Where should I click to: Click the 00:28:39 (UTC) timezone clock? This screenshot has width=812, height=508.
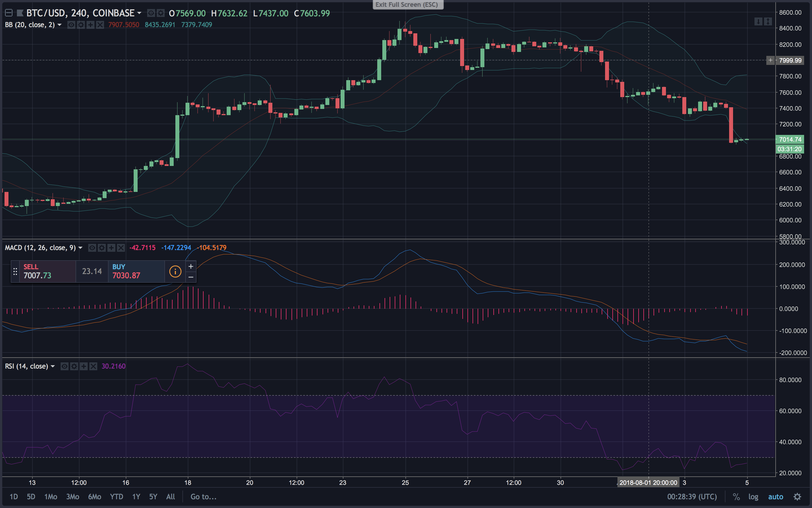pyautogui.click(x=692, y=497)
